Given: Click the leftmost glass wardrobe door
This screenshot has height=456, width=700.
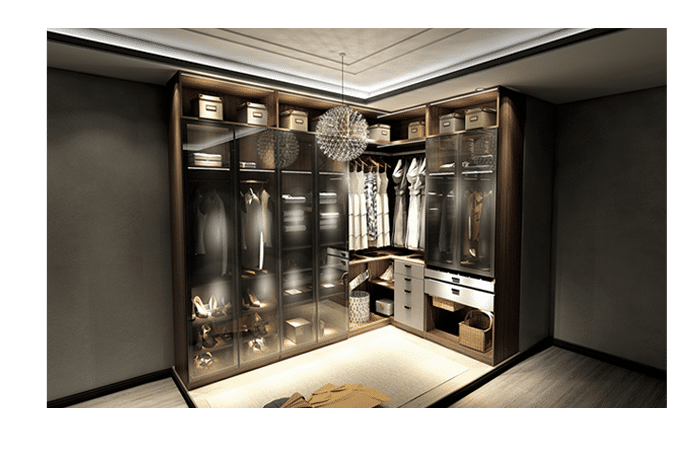Looking at the screenshot, I should [x=210, y=250].
